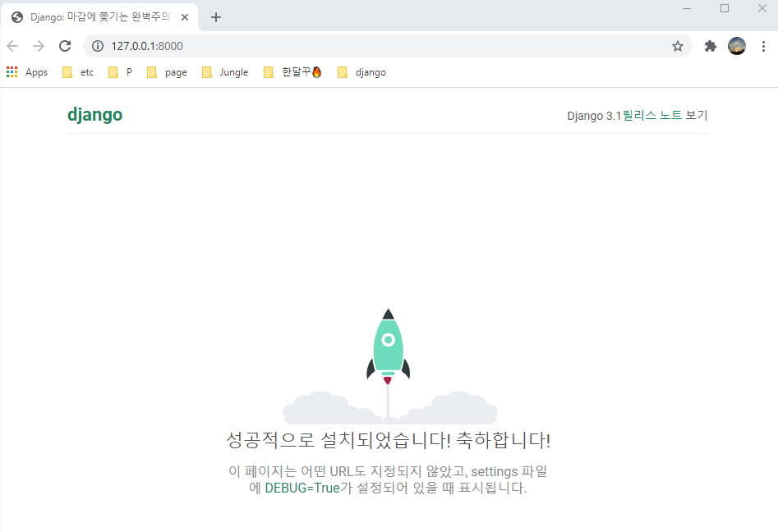
Task: Open the django bookmark folder
Action: (x=361, y=72)
